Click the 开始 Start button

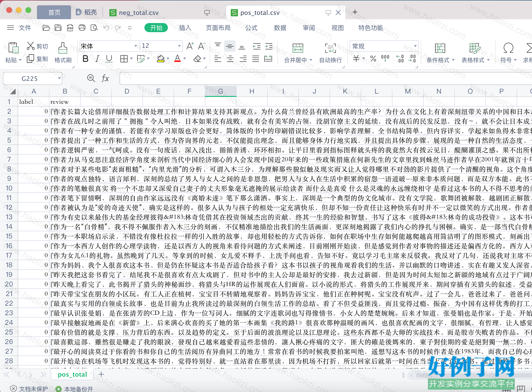tap(156, 28)
